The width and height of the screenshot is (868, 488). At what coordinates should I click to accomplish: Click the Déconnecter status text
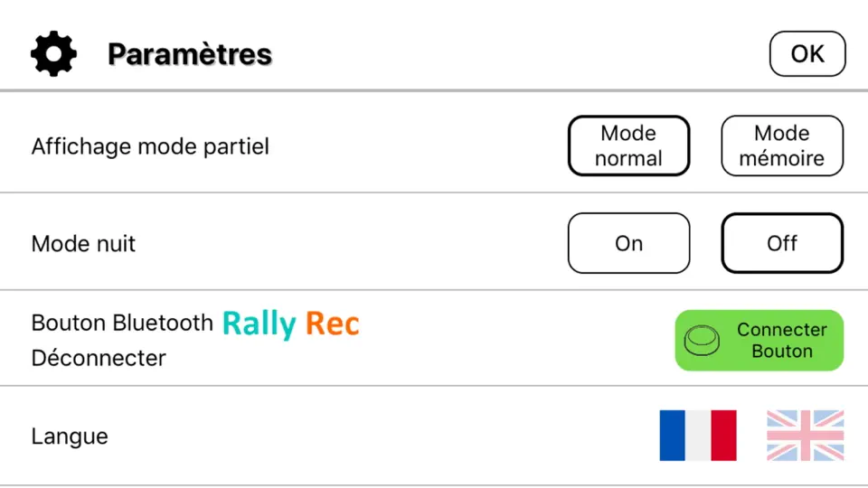[x=99, y=358]
